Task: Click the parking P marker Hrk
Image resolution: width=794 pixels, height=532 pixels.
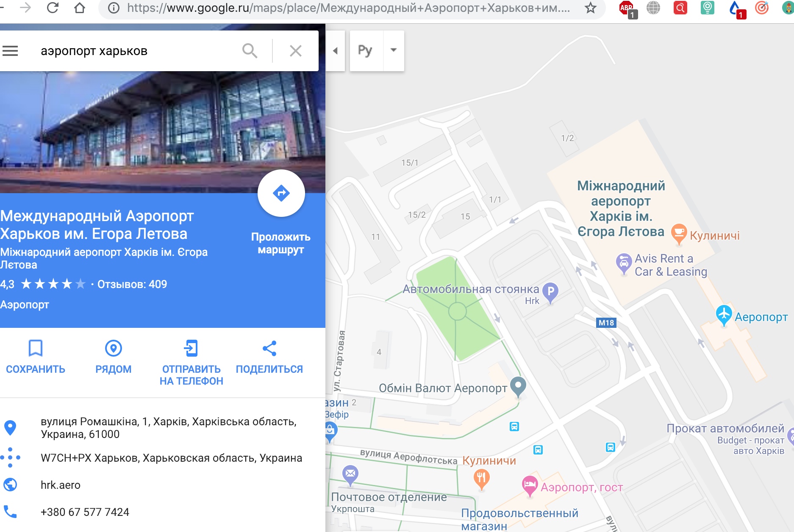Action: [550, 292]
